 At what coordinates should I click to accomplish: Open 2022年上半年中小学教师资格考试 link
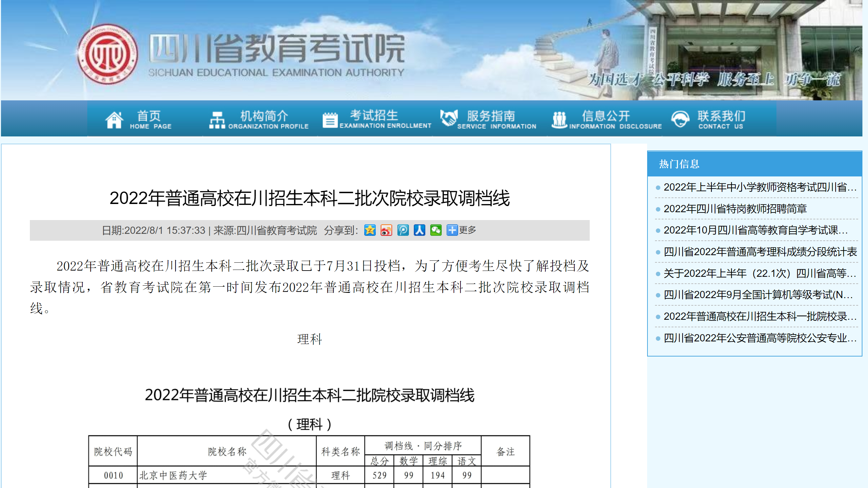(x=760, y=187)
